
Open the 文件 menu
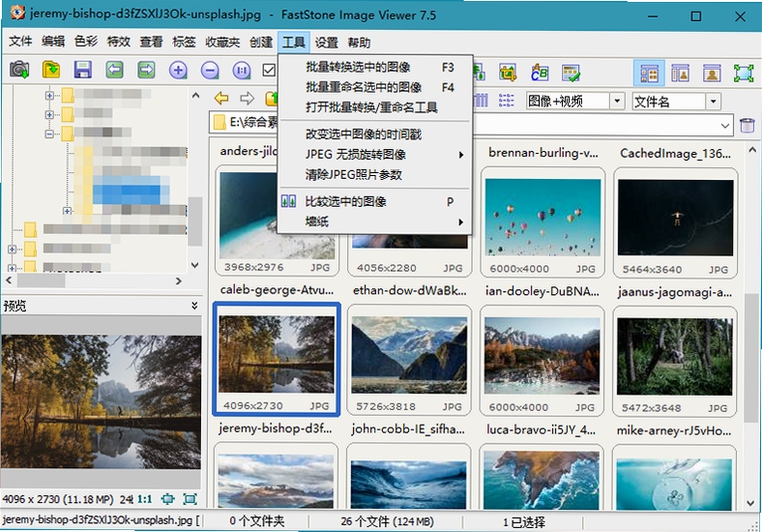tap(20, 42)
